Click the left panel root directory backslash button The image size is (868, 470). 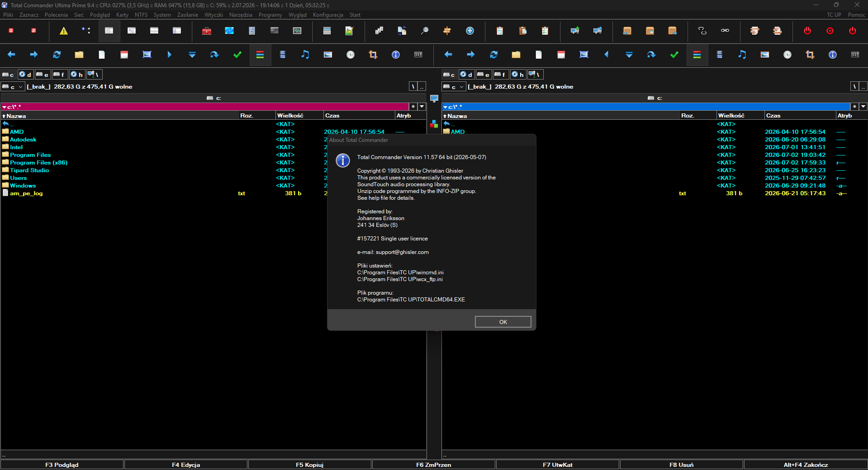pos(413,87)
